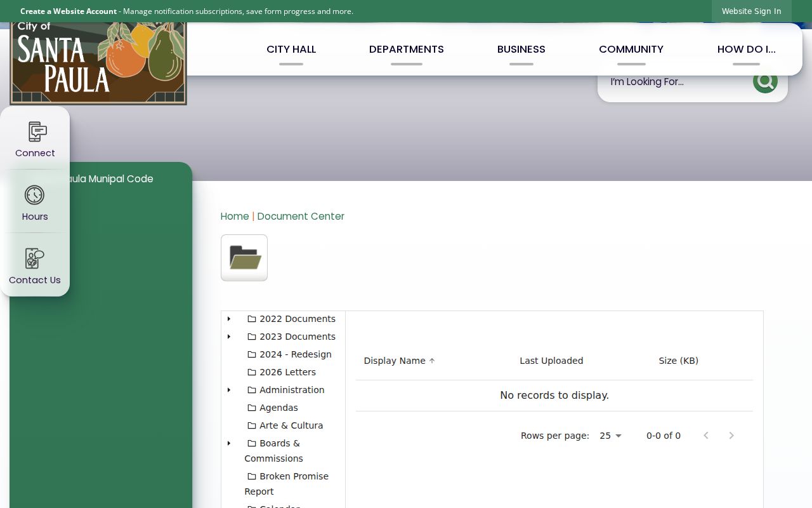Screen dimensions: 812x508
Task: Expand the 2022 Documents folder
Action: (229, 319)
